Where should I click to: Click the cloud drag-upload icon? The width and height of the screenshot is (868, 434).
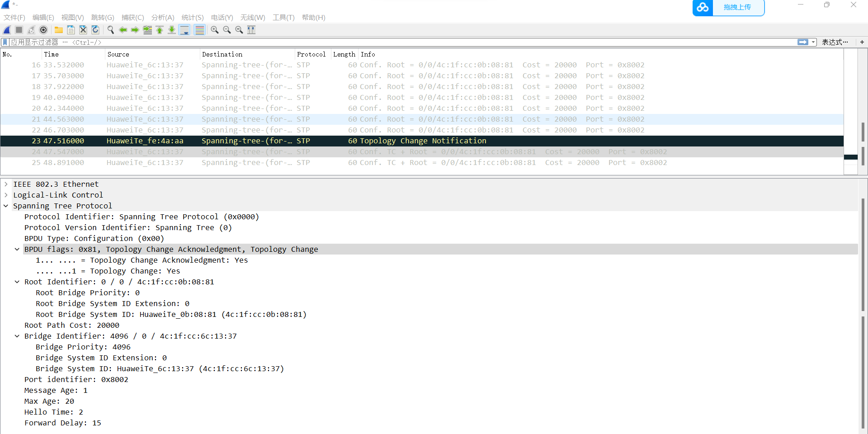pos(703,7)
